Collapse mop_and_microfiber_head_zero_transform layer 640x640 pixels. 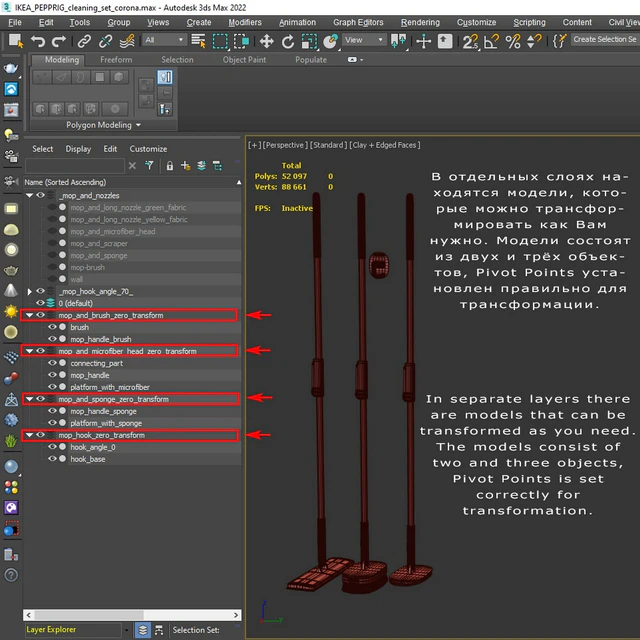[29, 351]
